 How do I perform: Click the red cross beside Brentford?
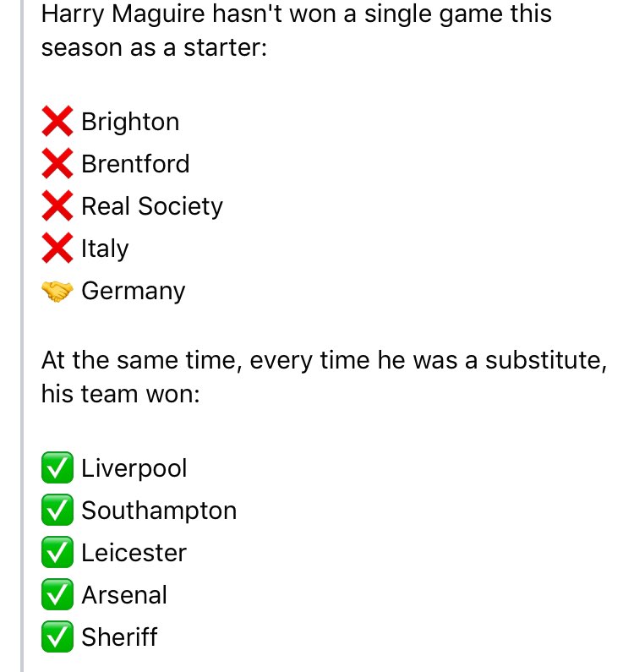coord(57,164)
